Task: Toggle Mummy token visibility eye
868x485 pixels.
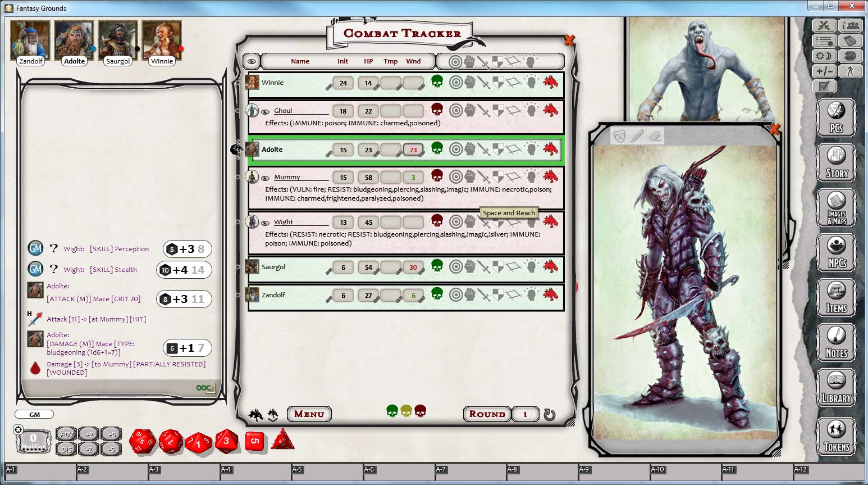Action: 265,178
